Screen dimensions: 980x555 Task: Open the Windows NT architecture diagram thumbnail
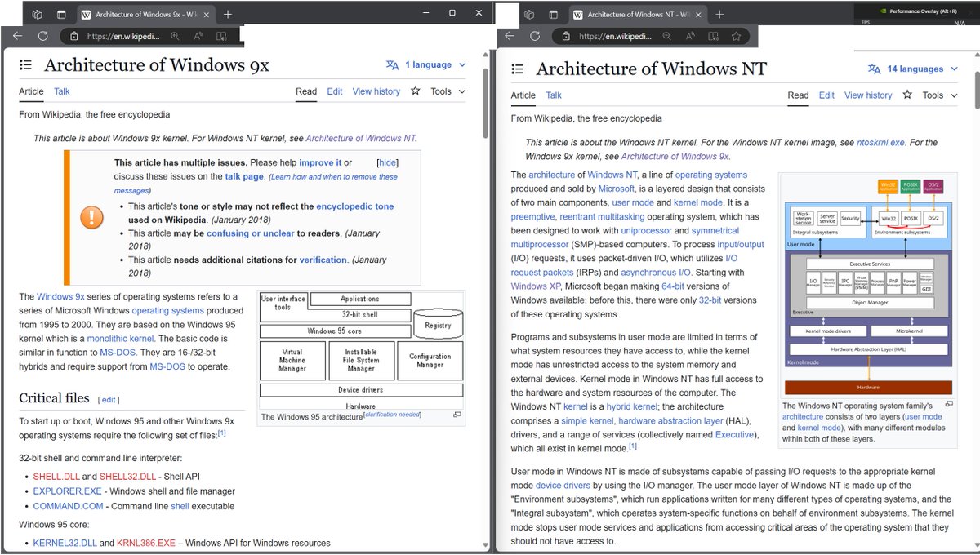[x=868, y=286]
